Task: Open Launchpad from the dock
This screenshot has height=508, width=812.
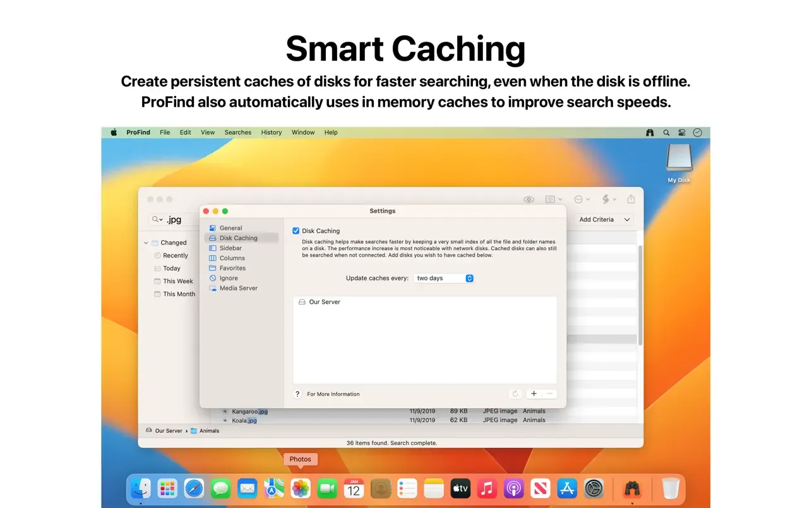Action: coord(167,488)
